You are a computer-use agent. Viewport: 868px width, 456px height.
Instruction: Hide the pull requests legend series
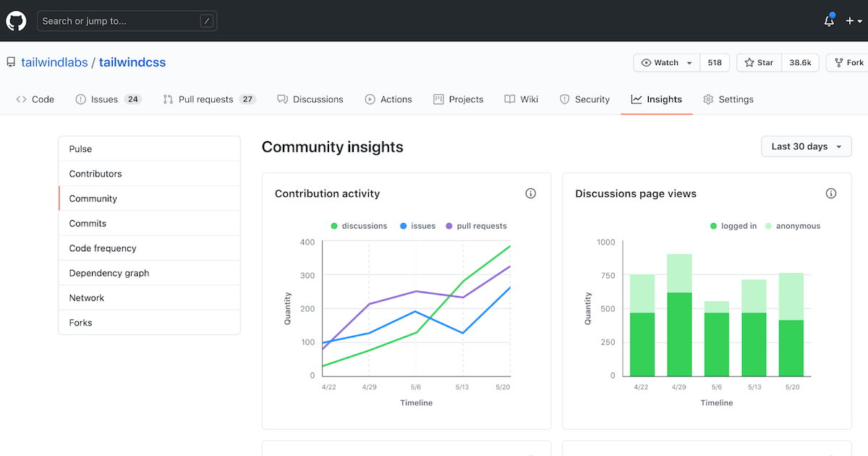(476, 226)
